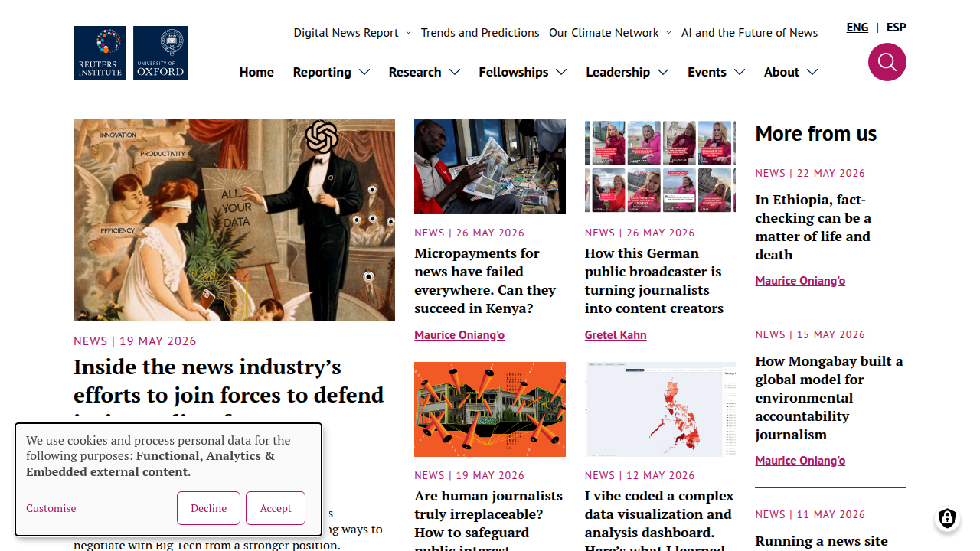Click 'NEWS | 22 MAY 2026' label
Image resolution: width=980 pixels, height=551 pixels.
click(x=810, y=174)
